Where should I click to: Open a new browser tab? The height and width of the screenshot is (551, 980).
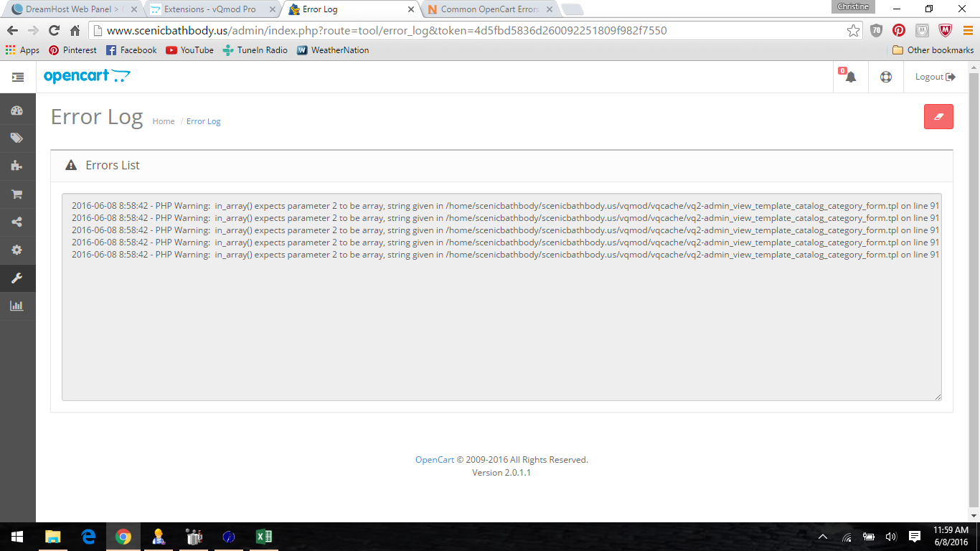pyautogui.click(x=573, y=9)
